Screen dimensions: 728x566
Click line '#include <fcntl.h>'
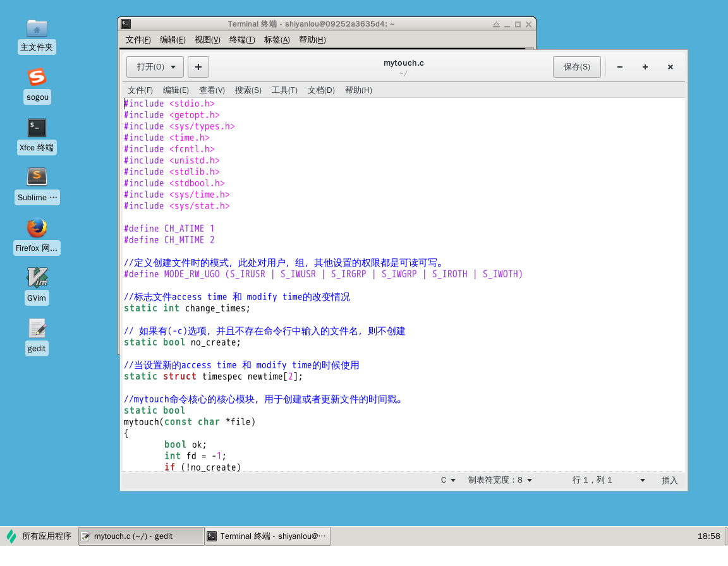point(169,149)
